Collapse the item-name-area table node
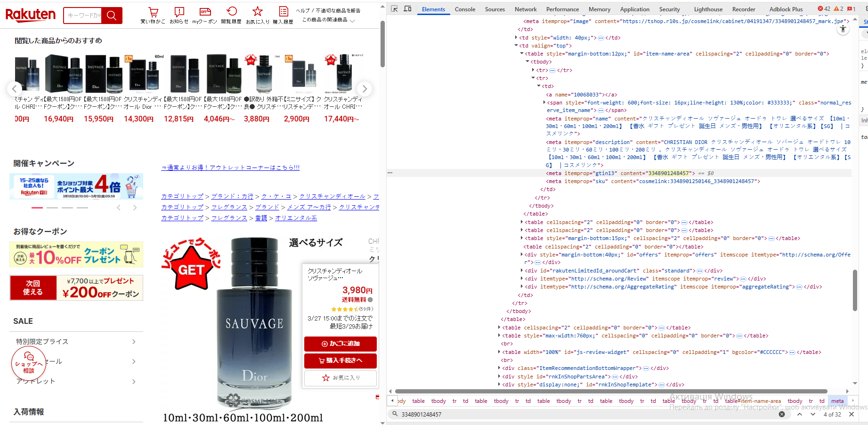Image resolution: width=868 pixels, height=425 pixels. point(521,54)
